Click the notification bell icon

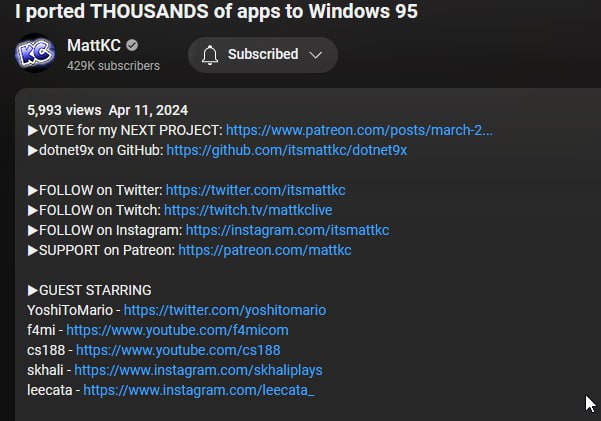[210, 55]
